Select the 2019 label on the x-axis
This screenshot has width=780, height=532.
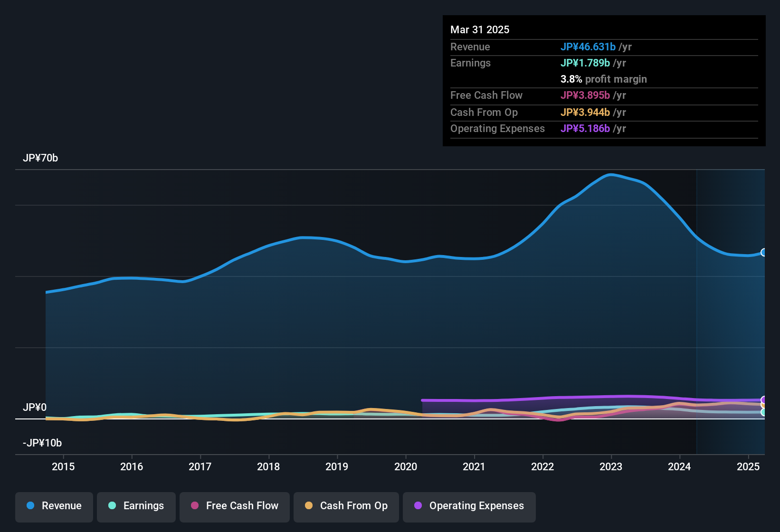tap(337, 466)
